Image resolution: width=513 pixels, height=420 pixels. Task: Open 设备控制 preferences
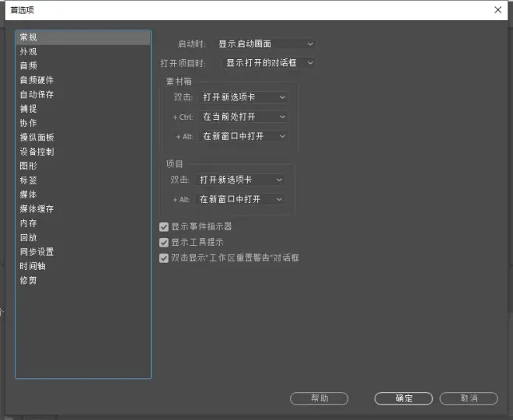pos(83,152)
